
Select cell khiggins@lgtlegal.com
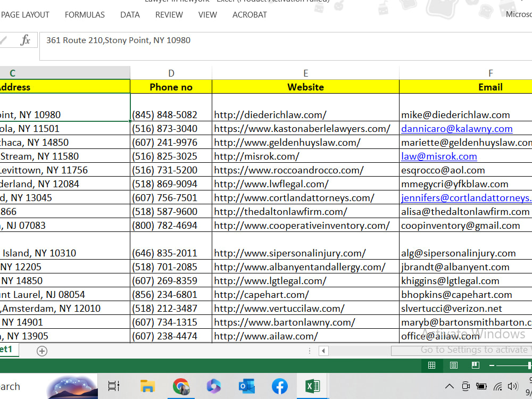click(465, 281)
